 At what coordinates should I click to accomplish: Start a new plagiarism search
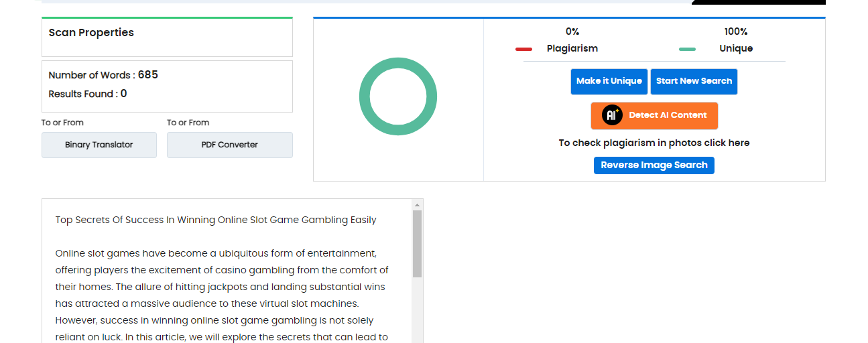tap(694, 81)
